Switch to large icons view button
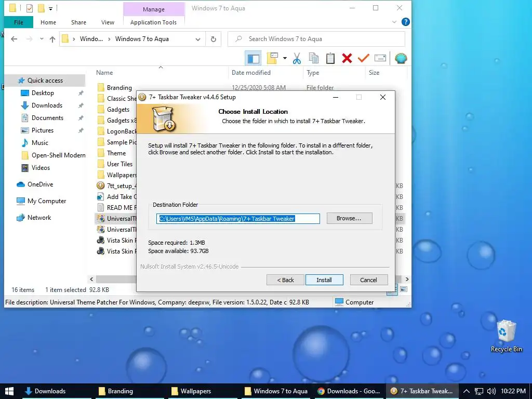Image resolution: width=532 pixels, height=399 pixels. (404, 289)
